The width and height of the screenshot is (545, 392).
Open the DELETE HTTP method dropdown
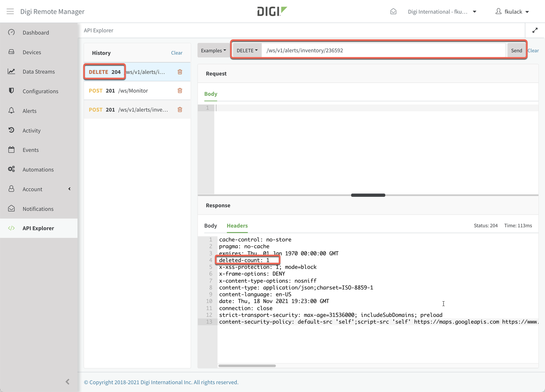pos(247,50)
